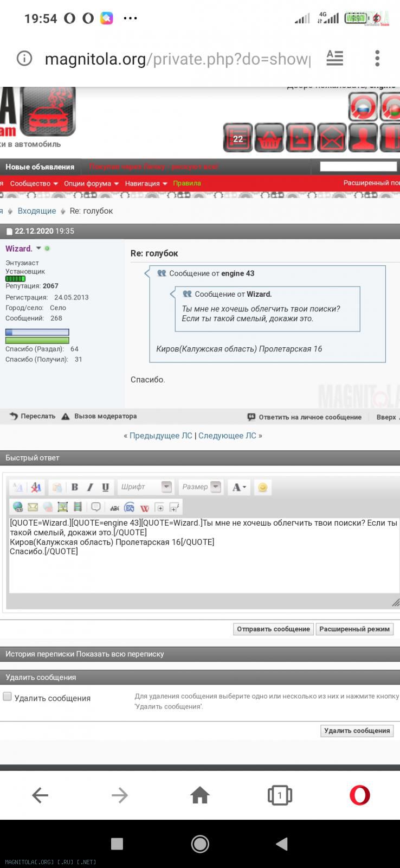This screenshot has width=400, height=868.
Task: Open Опции форума dropdown menu
Action: (x=91, y=183)
